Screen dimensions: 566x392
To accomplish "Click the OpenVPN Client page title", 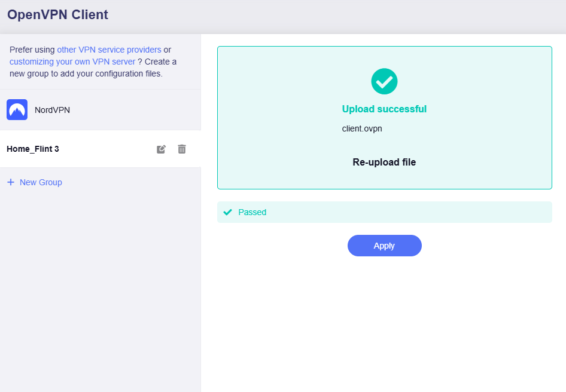I will coord(57,14).
